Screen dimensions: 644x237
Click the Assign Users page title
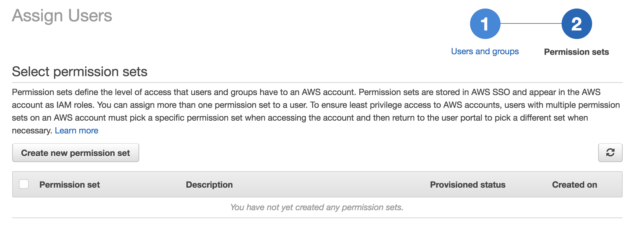[x=62, y=16]
